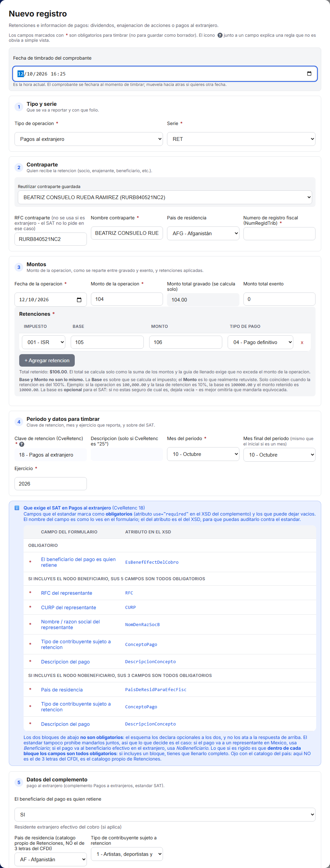Viewport: 330px width, 868px height.
Task: Click the retention Base field showing 105
Action: [107, 342]
